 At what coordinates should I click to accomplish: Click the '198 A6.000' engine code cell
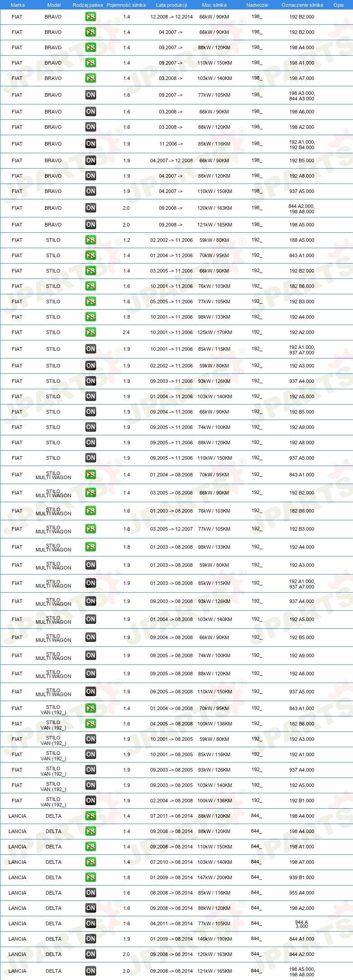tap(302, 112)
